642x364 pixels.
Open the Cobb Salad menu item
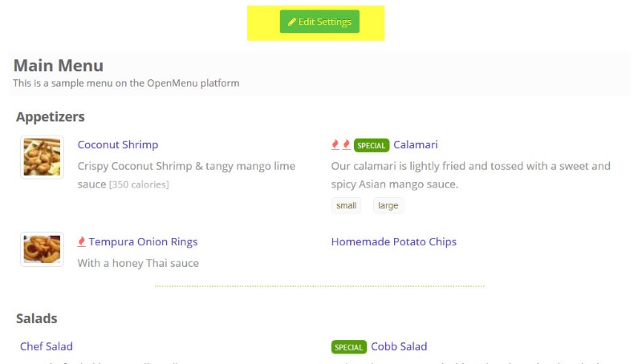click(x=399, y=346)
